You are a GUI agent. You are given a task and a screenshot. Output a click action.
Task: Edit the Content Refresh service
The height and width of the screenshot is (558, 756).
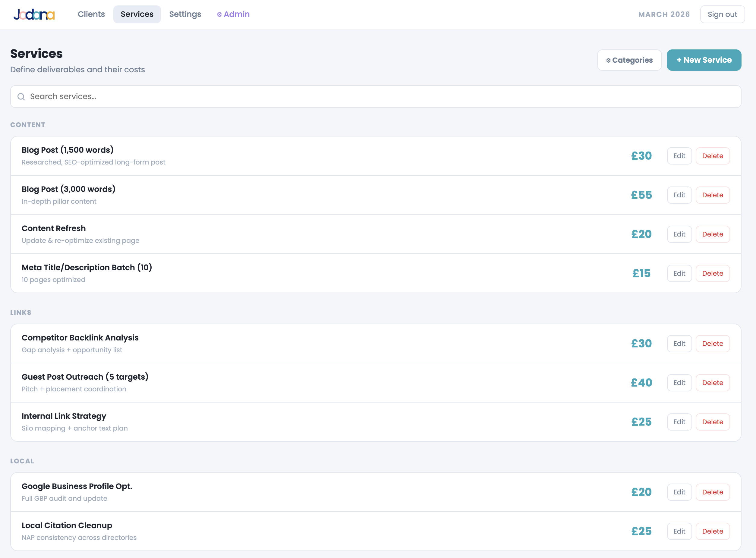coord(679,234)
